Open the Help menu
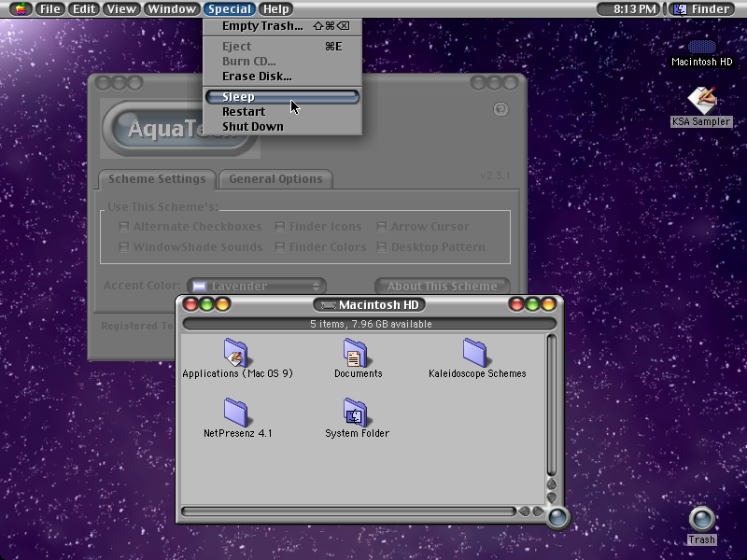747x560 pixels. point(275,8)
